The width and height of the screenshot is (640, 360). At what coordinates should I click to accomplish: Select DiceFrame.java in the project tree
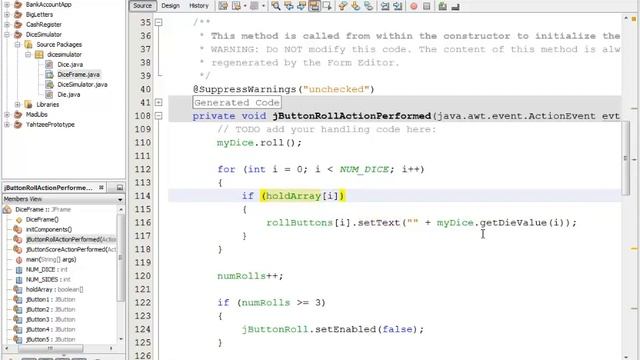tap(78, 74)
